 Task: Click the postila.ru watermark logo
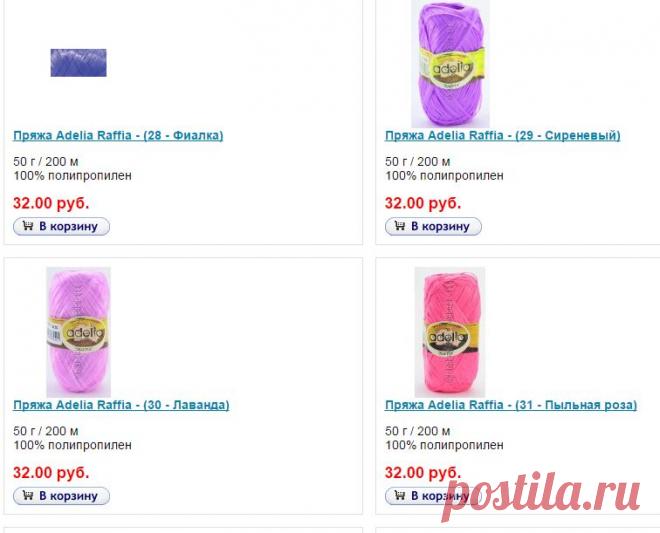point(541,495)
